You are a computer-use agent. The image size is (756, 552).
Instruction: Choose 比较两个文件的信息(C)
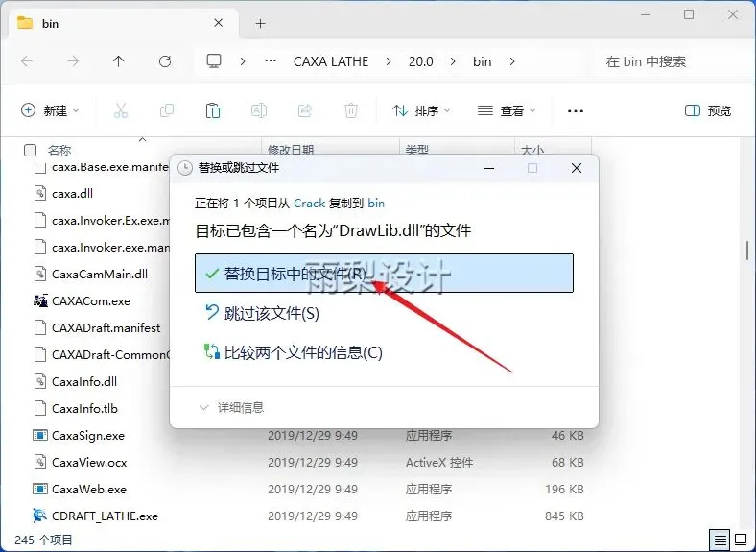295,352
